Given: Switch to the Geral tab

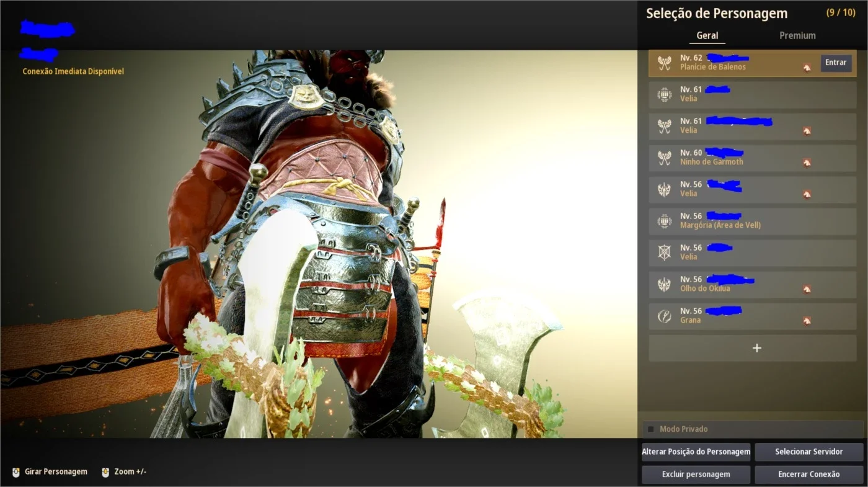Looking at the screenshot, I should click(707, 35).
